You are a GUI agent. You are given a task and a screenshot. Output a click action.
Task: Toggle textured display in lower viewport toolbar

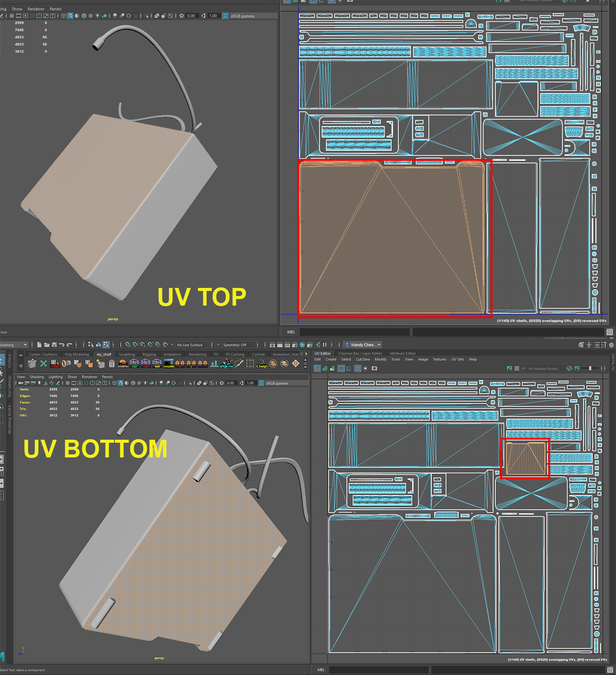pos(139,383)
